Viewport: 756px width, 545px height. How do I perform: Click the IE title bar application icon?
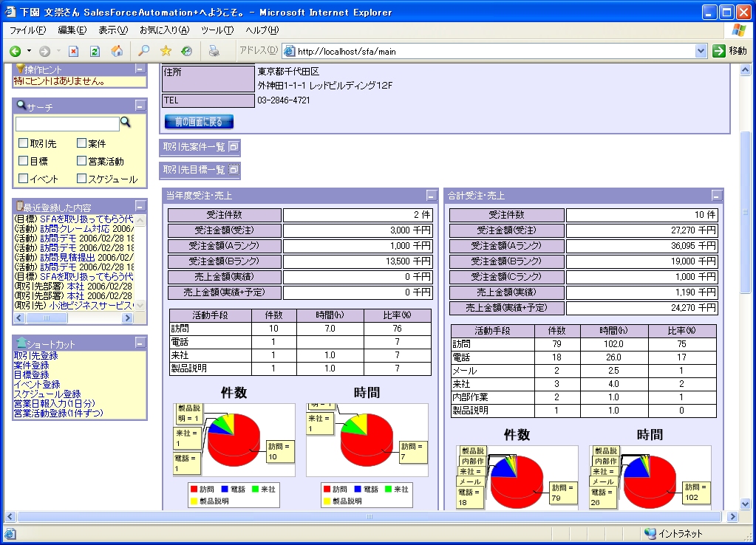[10, 12]
